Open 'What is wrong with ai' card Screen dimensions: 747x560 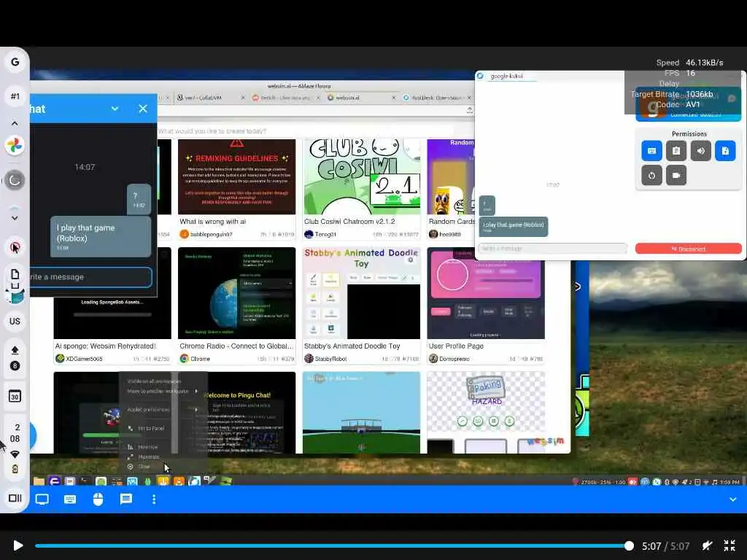coord(237,189)
